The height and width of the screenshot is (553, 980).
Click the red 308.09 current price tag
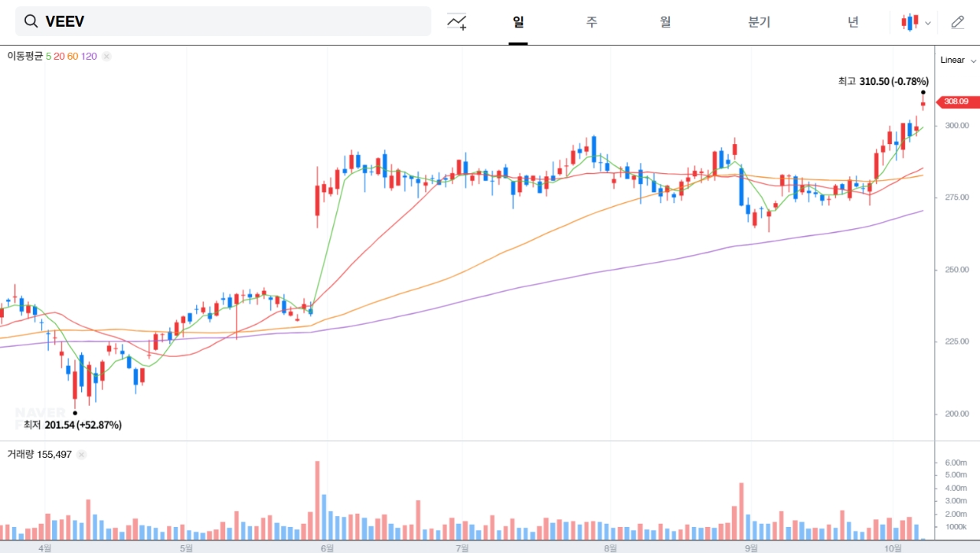[955, 101]
